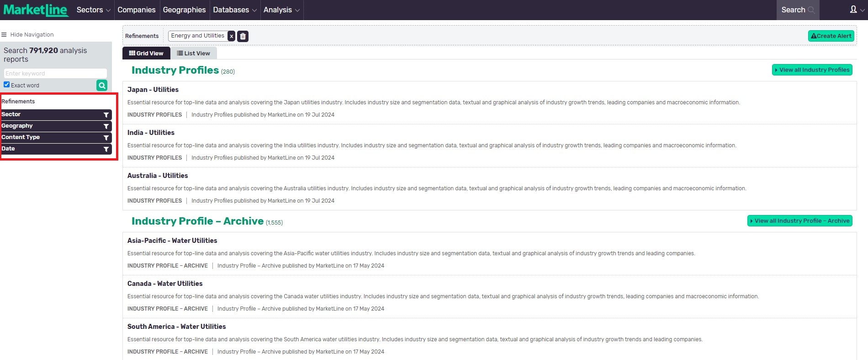Open the Analysis dropdown in navigation bar
This screenshot has height=360, width=868.
[281, 10]
